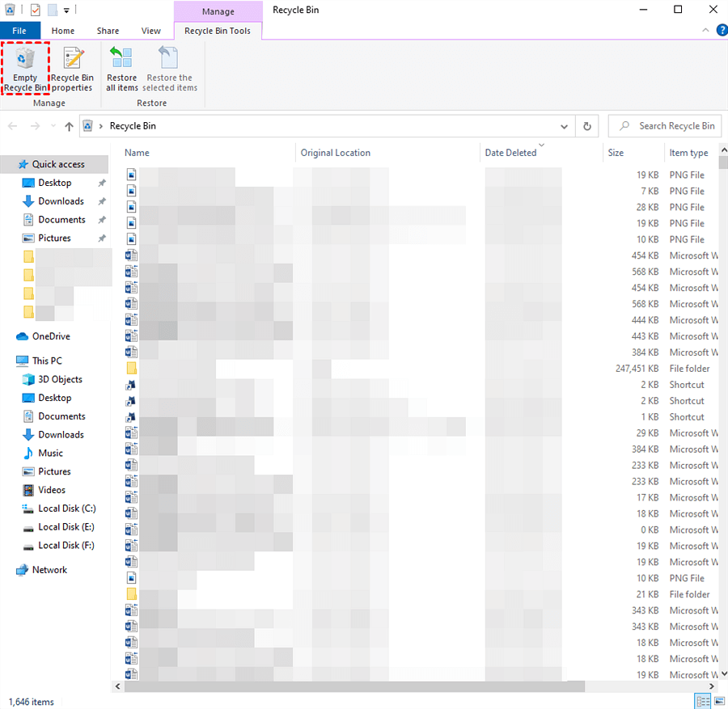Sort by the Name column header
This screenshot has height=709, width=728.
point(137,153)
